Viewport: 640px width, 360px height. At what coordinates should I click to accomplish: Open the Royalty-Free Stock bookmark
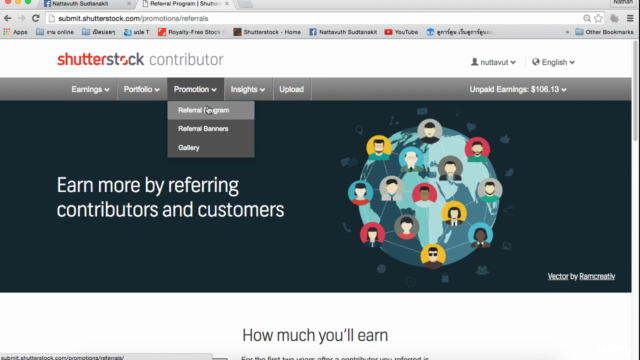tap(191, 32)
